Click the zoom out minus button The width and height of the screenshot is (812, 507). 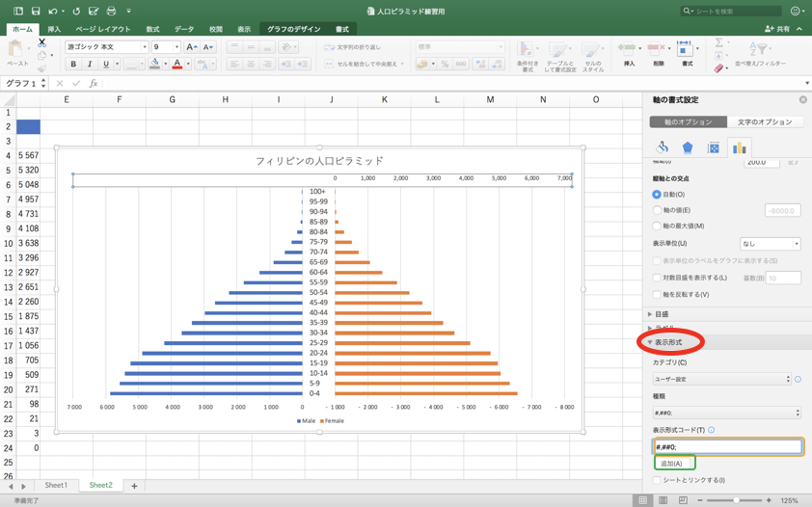coord(700,500)
